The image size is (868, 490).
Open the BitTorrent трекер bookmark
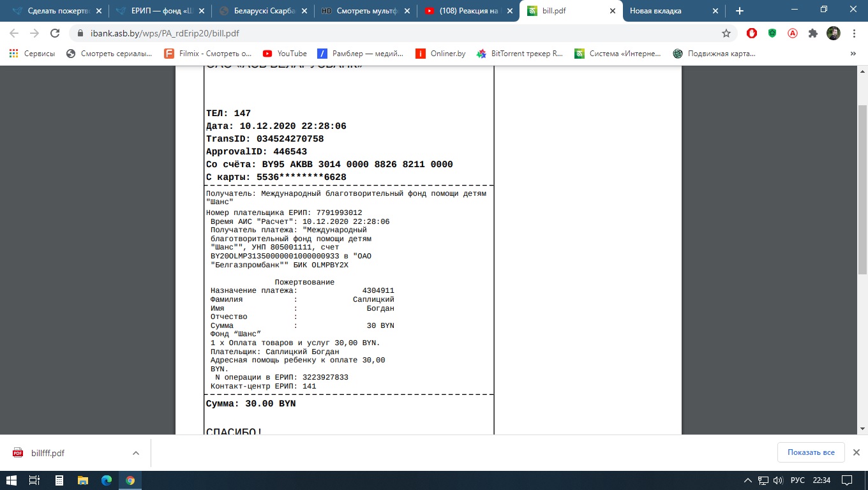520,54
